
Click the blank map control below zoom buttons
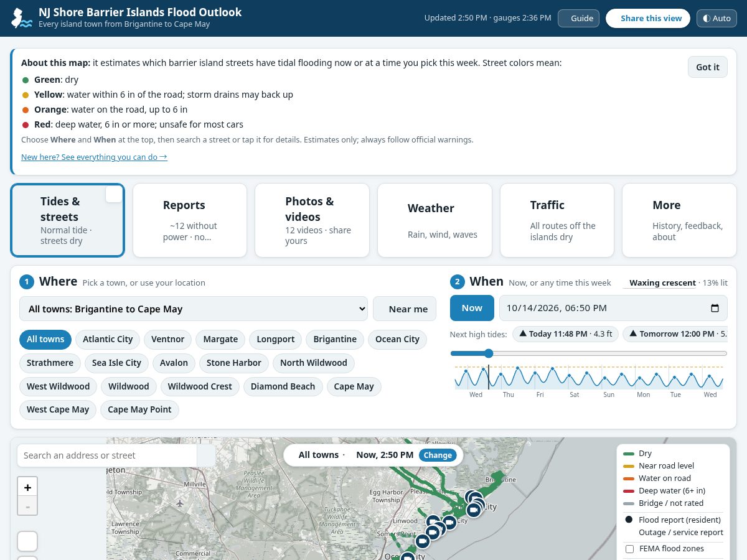(x=27, y=541)
